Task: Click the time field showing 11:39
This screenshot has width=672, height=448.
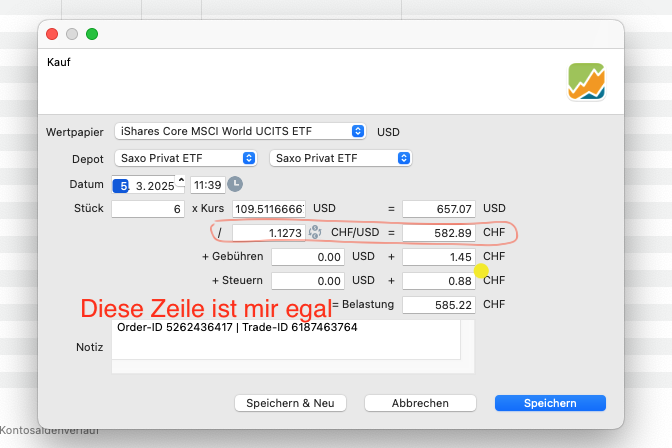Action: 207,185
